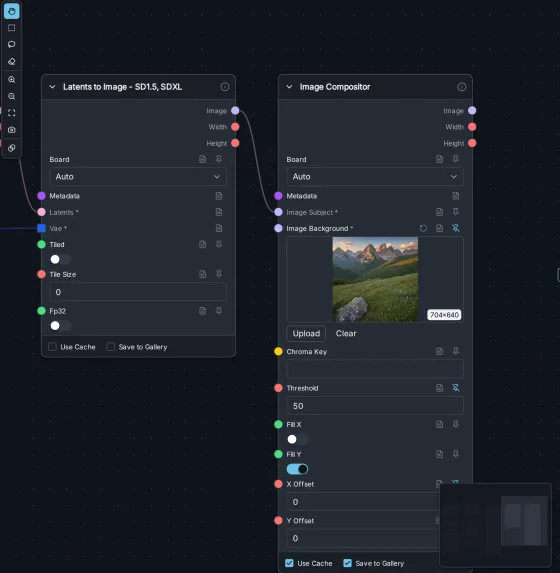Pin Board field in Latents to Image
The height and width of the screenshot is (573, 560).
pyautogui.click(x=219, y=159)
